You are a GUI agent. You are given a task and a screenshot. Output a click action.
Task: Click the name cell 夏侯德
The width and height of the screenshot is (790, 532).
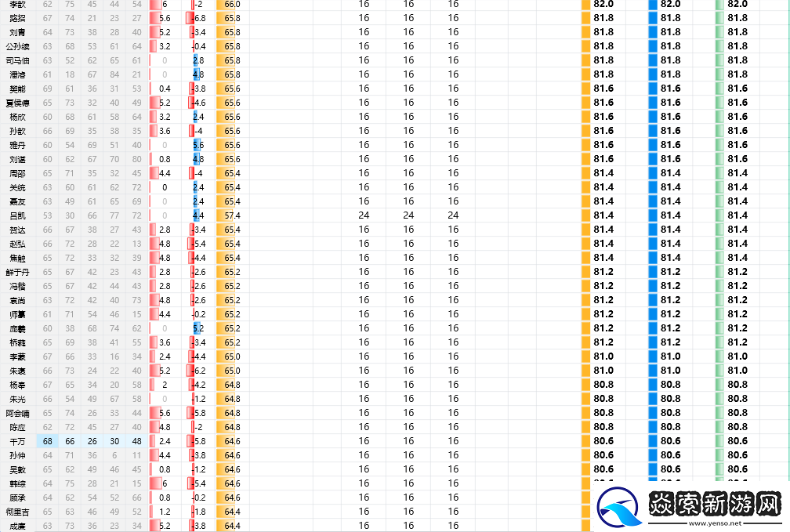[x=17, y=103]
